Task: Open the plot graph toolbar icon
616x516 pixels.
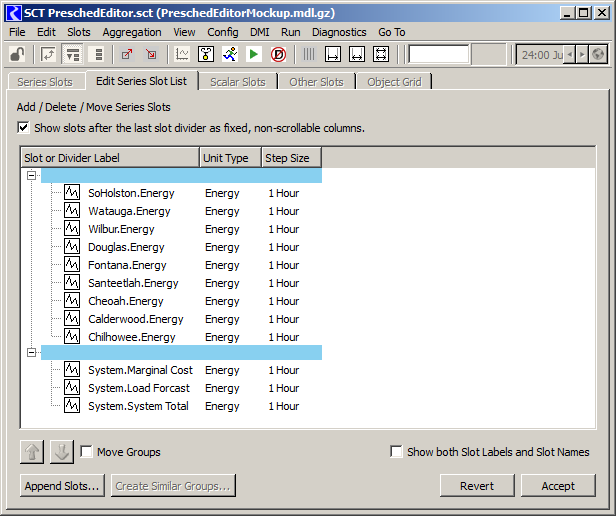Action: [182, 54]
